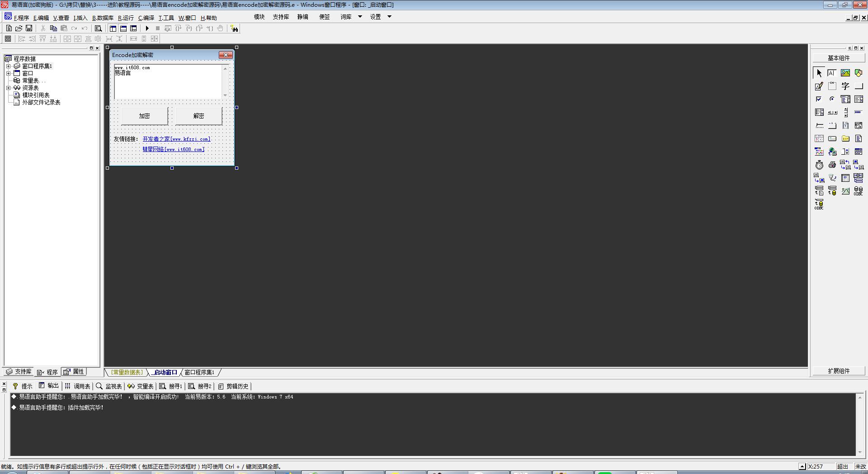Image resolution: width=868 pixels, height=474 pixels.
Task: Select the check box component icon
Action: pos(819,99)
